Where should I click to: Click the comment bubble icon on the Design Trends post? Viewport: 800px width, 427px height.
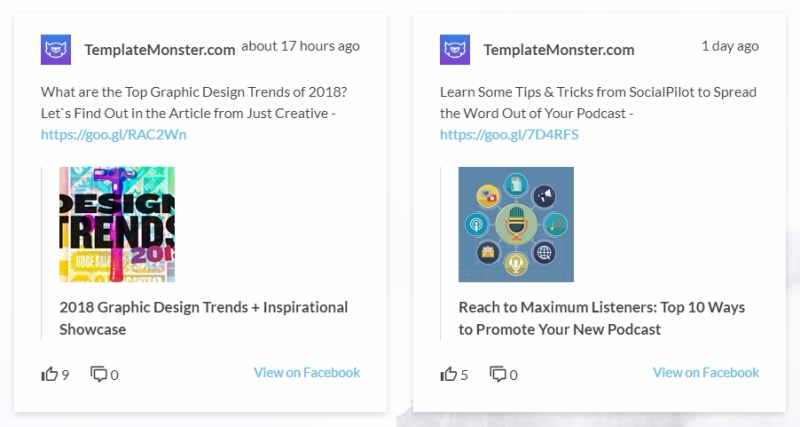[98, 374]
